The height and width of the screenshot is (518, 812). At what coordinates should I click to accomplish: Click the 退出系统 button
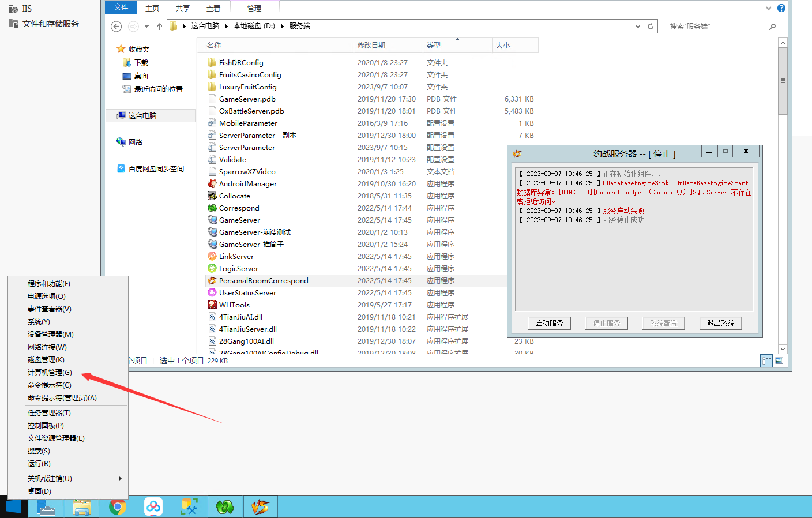click(x=720, y=323)
